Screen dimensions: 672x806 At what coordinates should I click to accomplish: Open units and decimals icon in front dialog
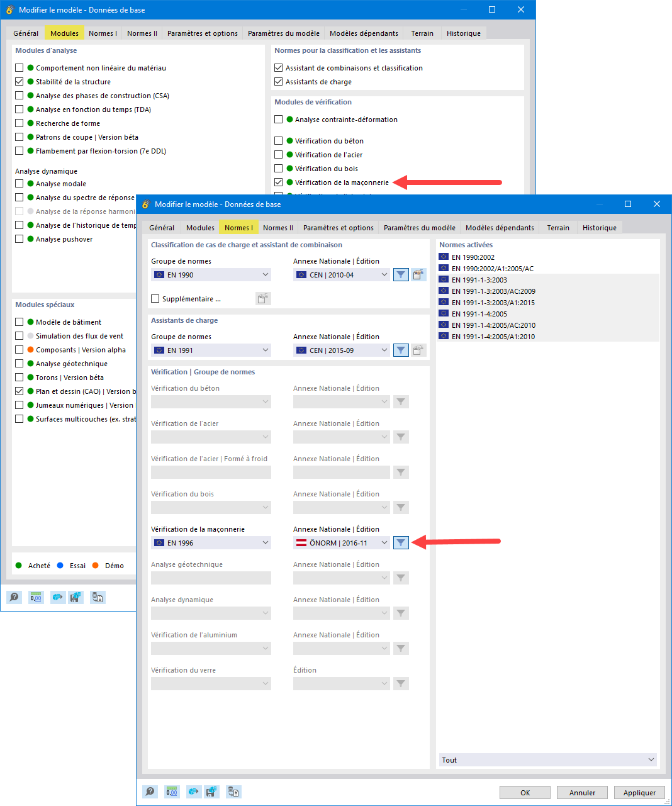coord(172,792)
